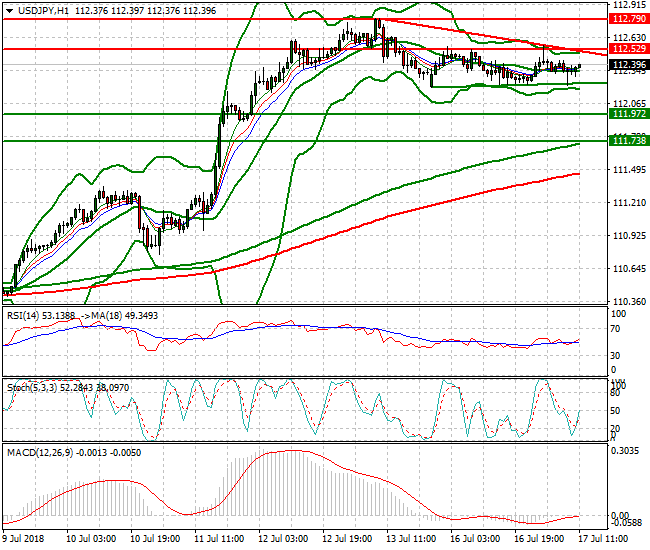
Task: Click the 111.495 price scale value
Action: click(x=629, y=170)
